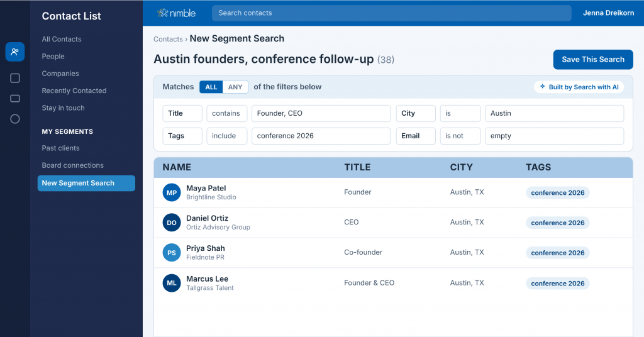Edit the 'conference 2026' tag filter value
644x337 pixels.
[321, 136]
